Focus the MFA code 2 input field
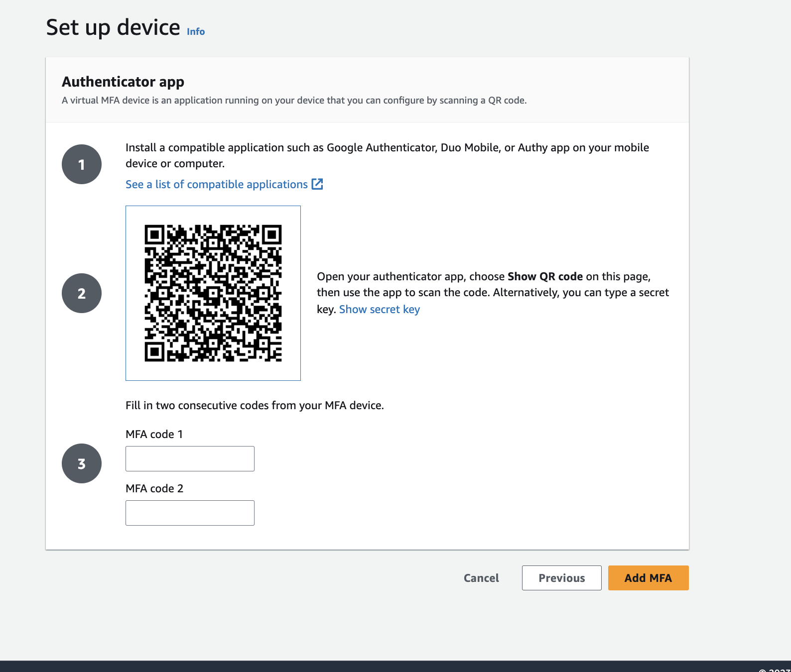The width and height of the screenshot is (791, 672). 190,513
